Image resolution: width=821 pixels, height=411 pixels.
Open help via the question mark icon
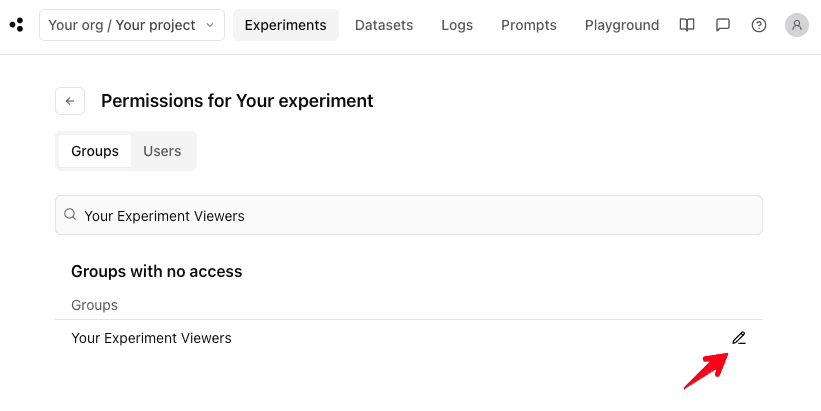(x=759, y=25)
